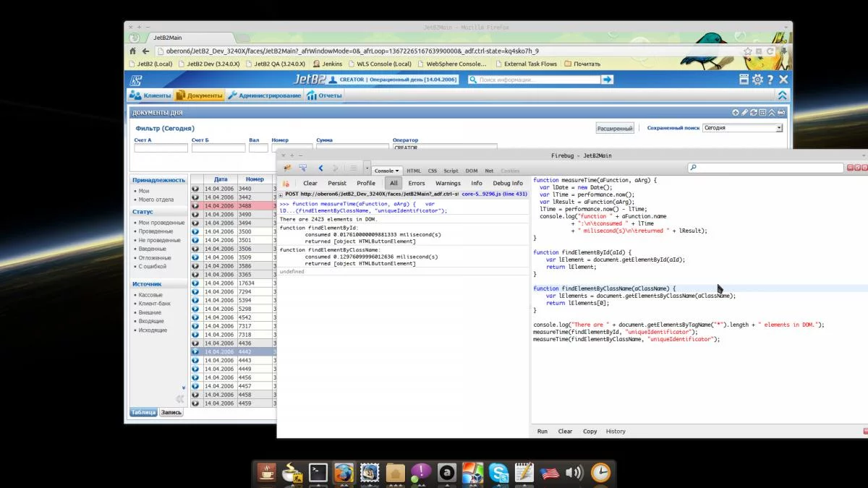This screenshot has width=868, height=488.
Task: Toggle the Persist console button
Action: pyautogui.click(x=337, y=184)
